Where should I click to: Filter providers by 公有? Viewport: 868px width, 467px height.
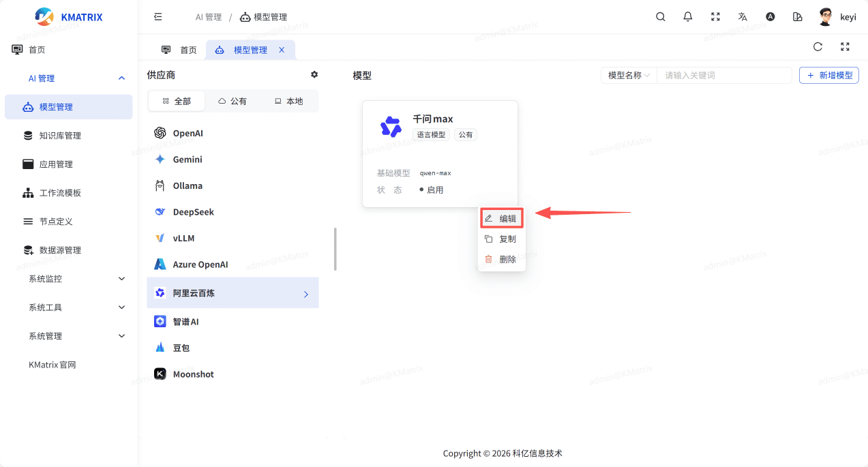coord(233,101)
